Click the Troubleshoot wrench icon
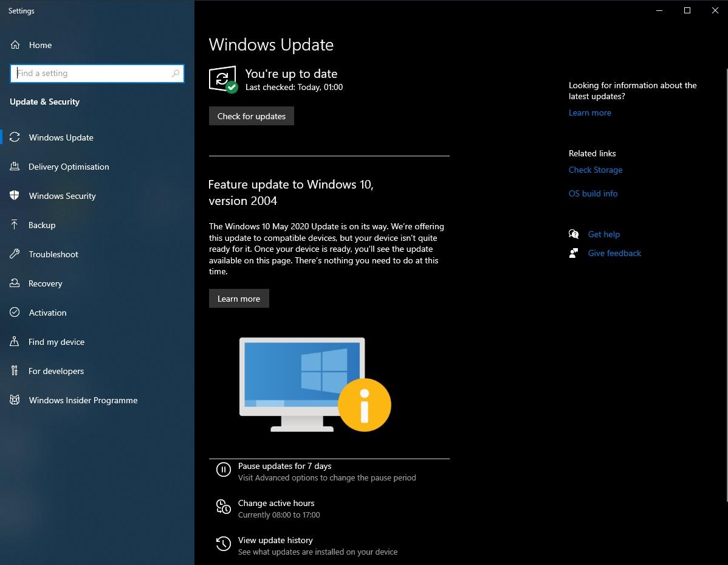The height and width of the screenshot is (565, 728). click(15, 254)
